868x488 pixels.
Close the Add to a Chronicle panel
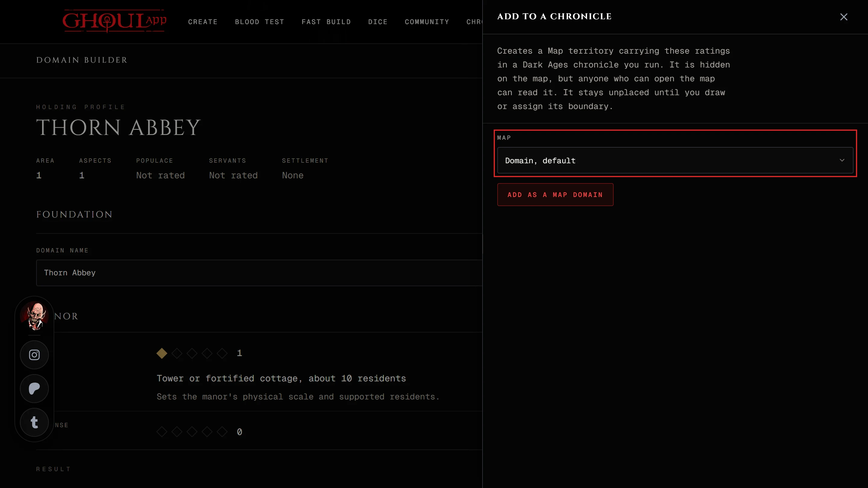tap(843, 17)
